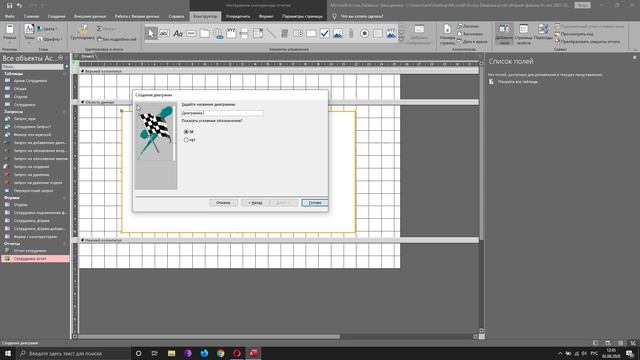The image size is (640, 360).
Task: Pick the Option Group (XYZ) control tool
Action: coord(231,33)
